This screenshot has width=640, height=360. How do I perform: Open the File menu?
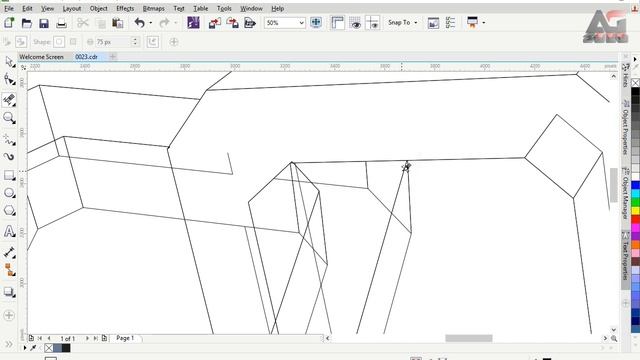(x=9, y=8)
